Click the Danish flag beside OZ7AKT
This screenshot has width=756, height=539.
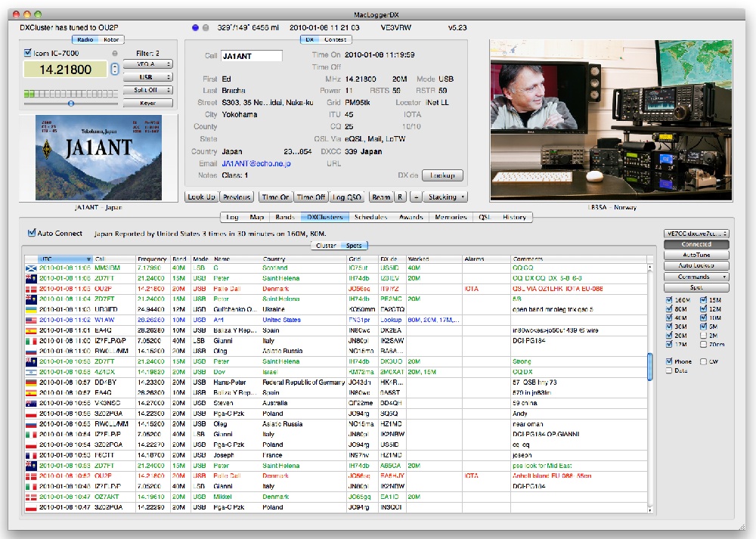click(x=31, y=497)
